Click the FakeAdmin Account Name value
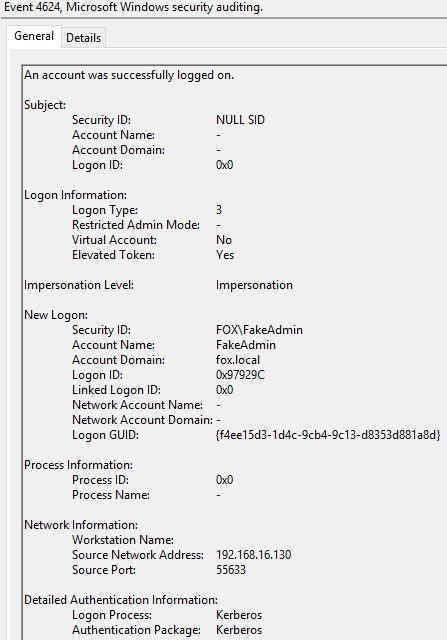This screenshot has width=447, height=640. coord(246,345)
